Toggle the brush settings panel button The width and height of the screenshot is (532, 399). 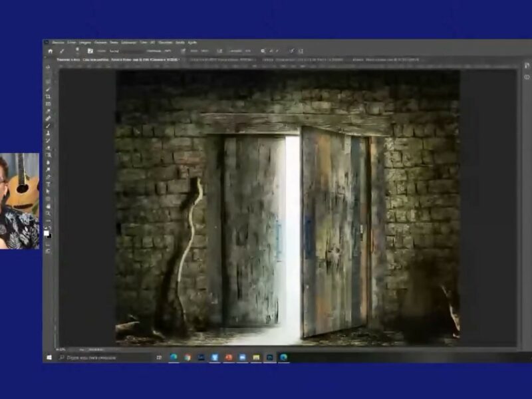pyautogui.click(x=90, y=51)
